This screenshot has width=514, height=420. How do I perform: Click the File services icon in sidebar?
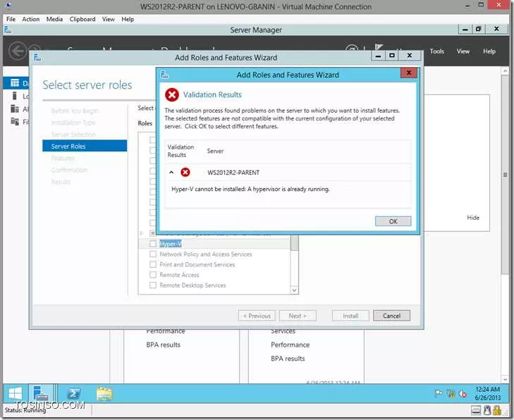point(15,122)
